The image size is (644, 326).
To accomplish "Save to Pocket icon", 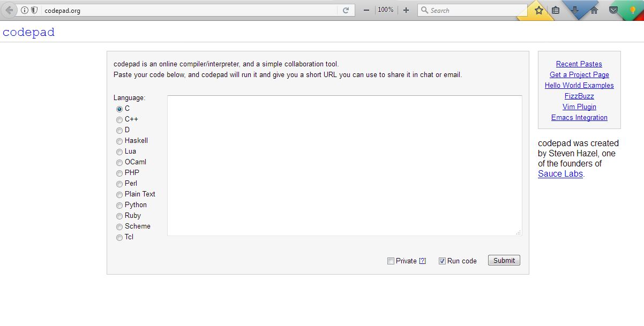I will pyautogui.click(x=614, y=10).
